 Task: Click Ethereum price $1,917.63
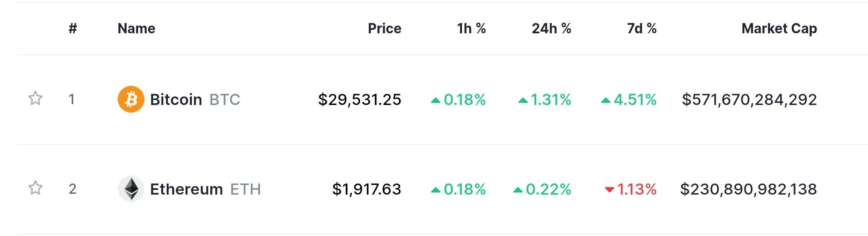(x=367, y=189)
